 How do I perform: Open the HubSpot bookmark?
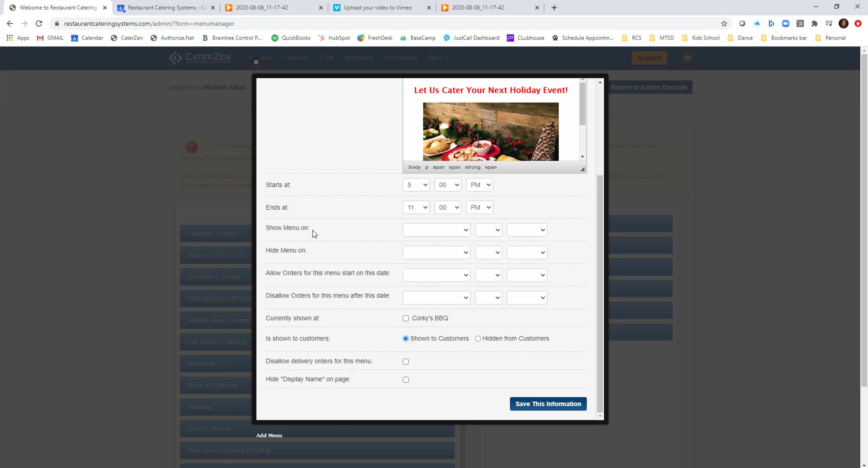point(334,38)
